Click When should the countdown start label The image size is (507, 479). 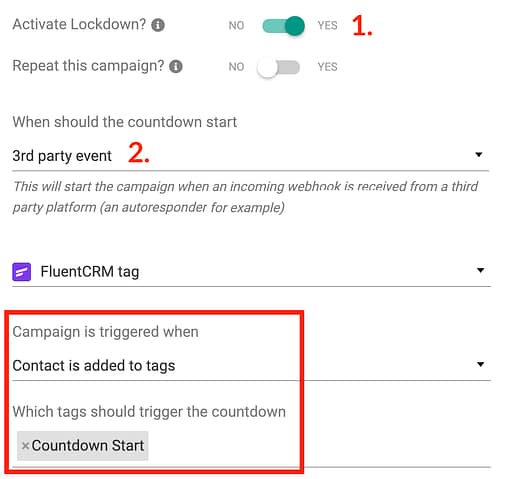tap(125, 122)
